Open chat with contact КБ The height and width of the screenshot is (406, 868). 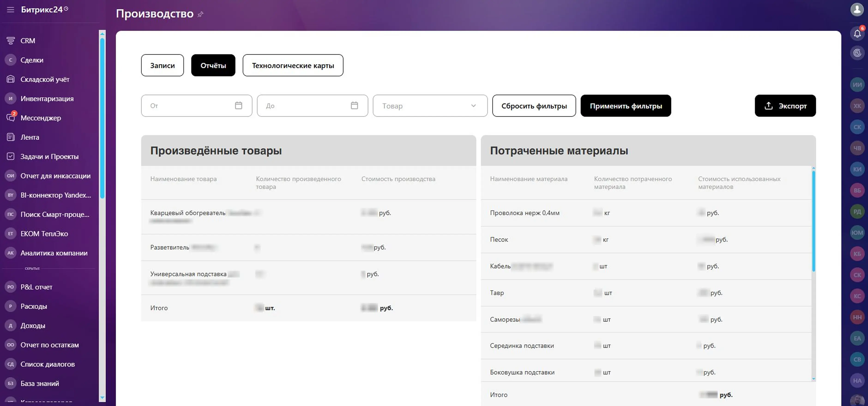pyautogui.click(x=857, y=254)
